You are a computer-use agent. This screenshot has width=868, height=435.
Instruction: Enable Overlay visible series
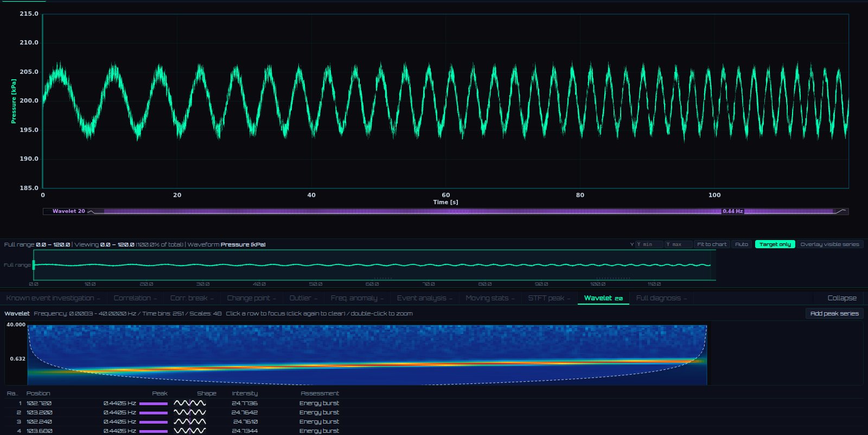(829, 244)
